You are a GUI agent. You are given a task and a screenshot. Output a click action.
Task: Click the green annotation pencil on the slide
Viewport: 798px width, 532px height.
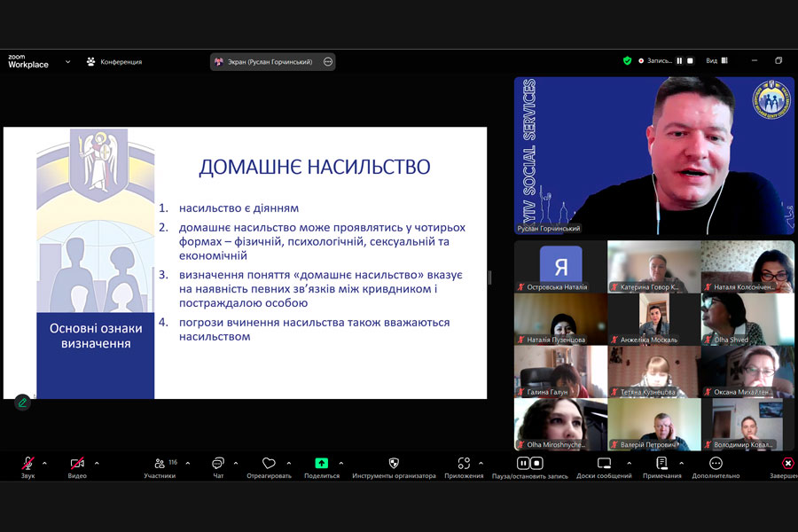pyautogui.click(x=22, y=403)
